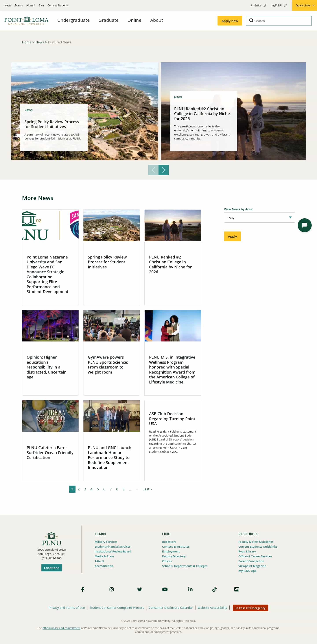Open Consumer Disclosure Calendar link
The height and width of the screenshot is (644, 317).
pyautogui.click(x=171, y=607)
